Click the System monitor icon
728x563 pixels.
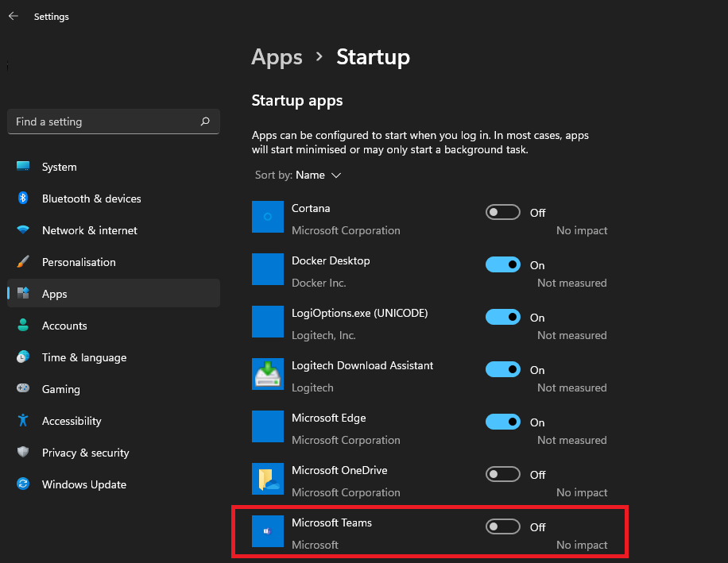point(23,166)
